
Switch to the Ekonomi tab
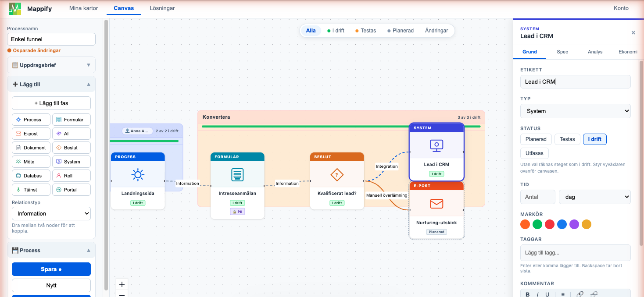(x=627, y=52)
